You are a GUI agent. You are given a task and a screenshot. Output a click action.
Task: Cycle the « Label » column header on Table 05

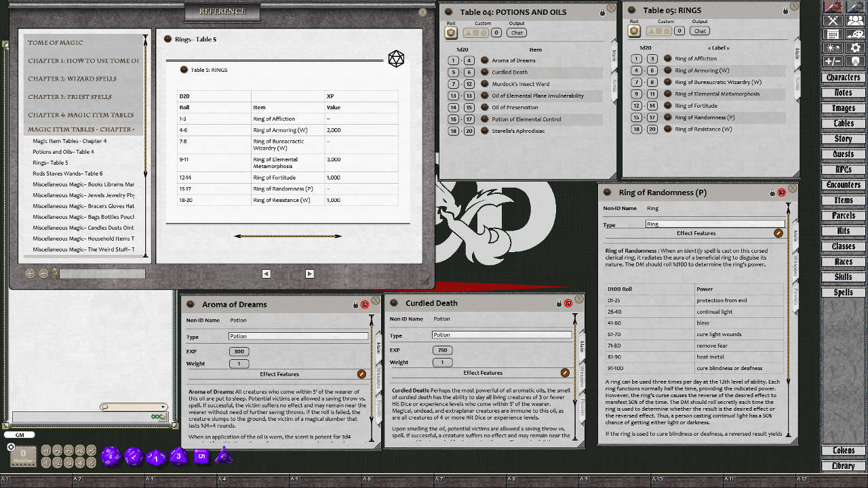719,49
